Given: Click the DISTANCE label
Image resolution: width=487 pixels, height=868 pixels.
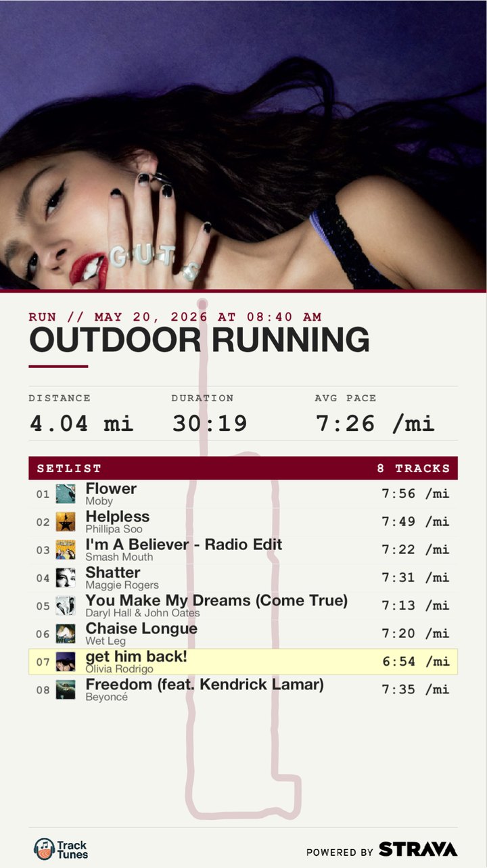Looking at the screenshot, I should 60,398.
